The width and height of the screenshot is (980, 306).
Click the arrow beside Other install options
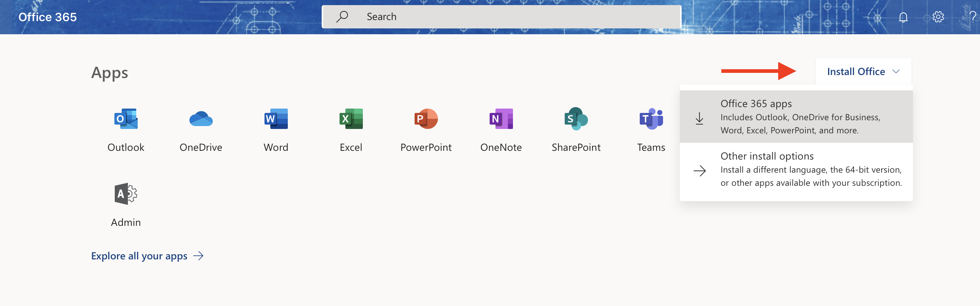pyautogui.click(x=699, y=171)
